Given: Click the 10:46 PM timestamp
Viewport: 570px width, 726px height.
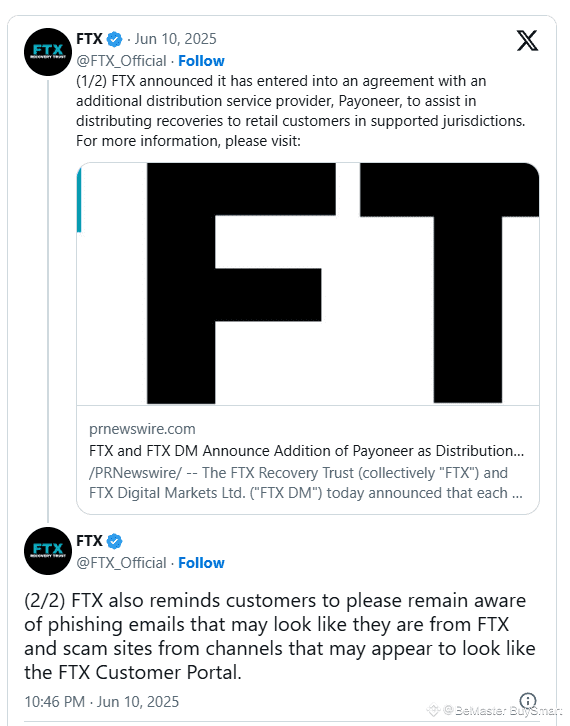Looking at the screenshot, I should 54,701.
